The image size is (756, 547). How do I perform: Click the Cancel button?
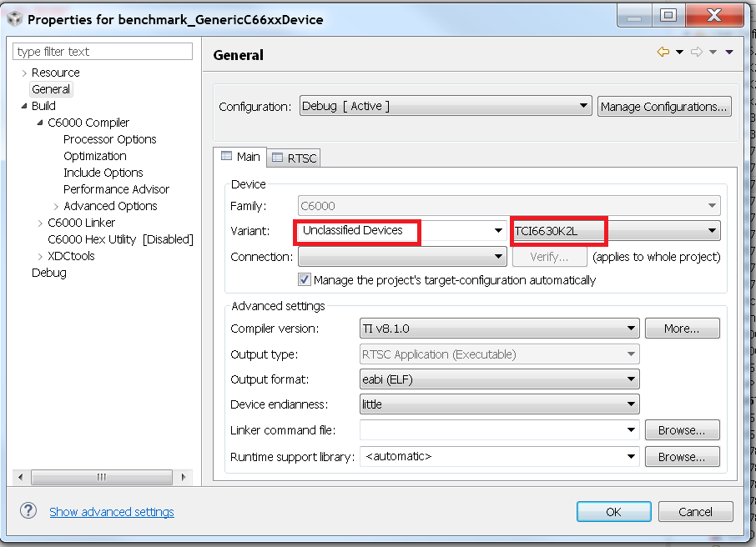pyautogui.click(x=695, y=512)
